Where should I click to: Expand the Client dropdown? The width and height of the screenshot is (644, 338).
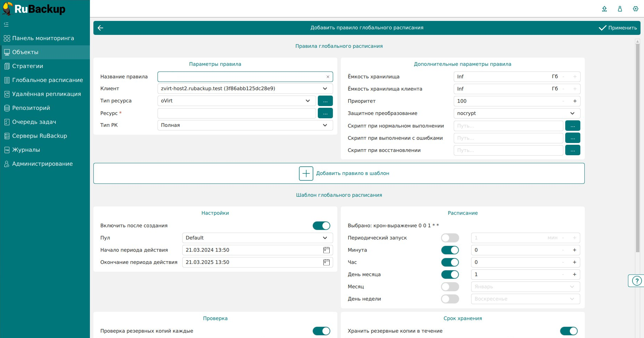325,89
